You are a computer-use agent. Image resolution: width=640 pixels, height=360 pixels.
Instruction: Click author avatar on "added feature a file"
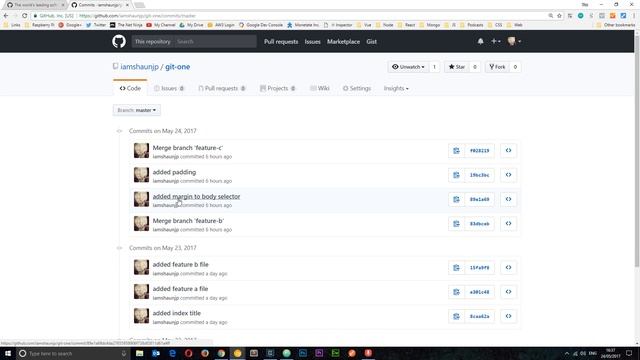pyautogui.click(x=141, y=292)
